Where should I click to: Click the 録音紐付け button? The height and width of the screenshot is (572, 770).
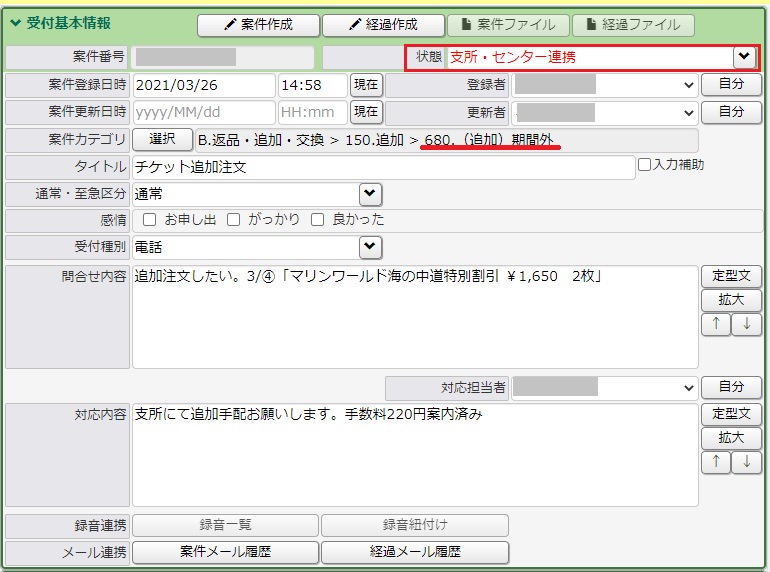[415, 525]
